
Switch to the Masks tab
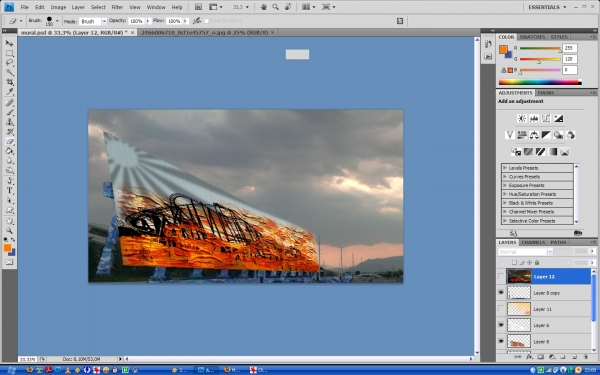click(546, 93)
